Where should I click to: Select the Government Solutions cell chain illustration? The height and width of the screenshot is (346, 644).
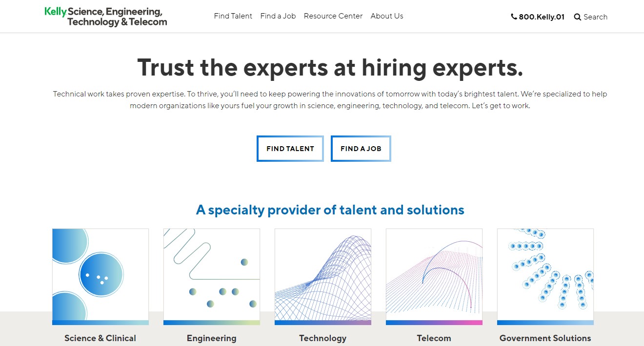pos(545,276)
